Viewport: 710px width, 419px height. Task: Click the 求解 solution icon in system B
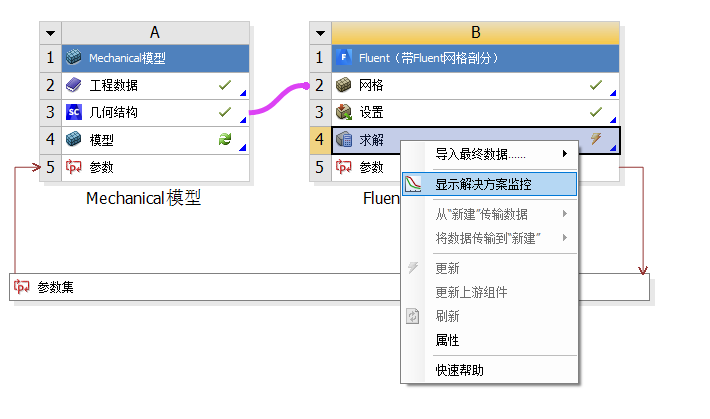(x=344, y=140)
